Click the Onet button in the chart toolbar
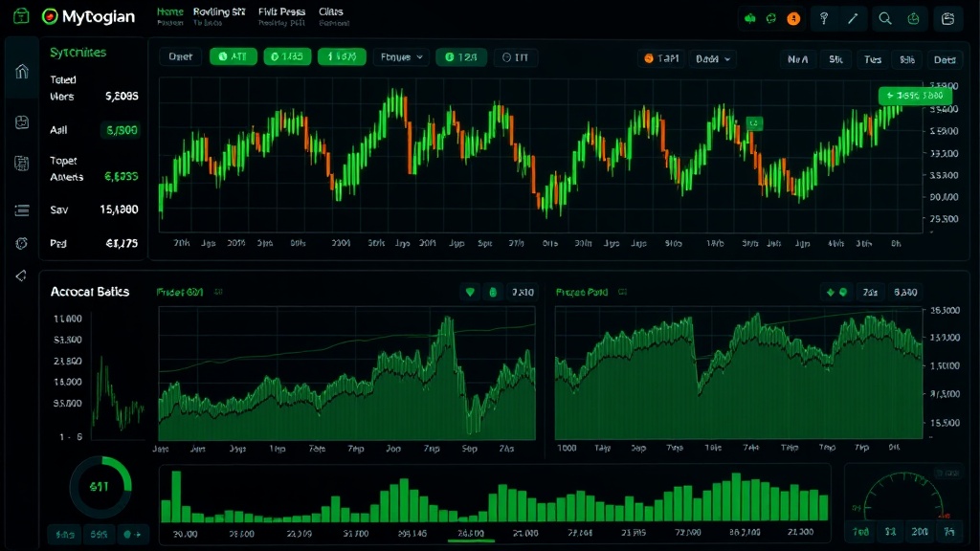Screen dimensions: 980x551 click(x=181, y=56)
